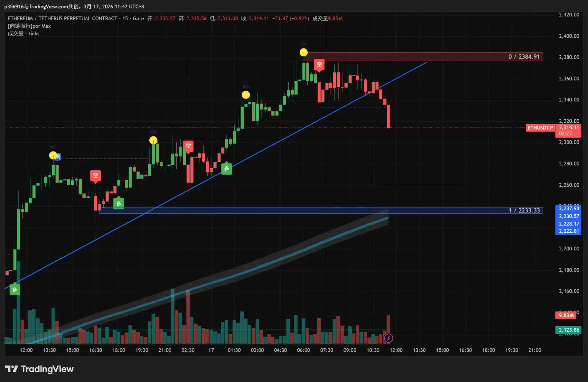Click the green 多 marker on the blue trendline

pyautogui.click(x=227, y=169)
